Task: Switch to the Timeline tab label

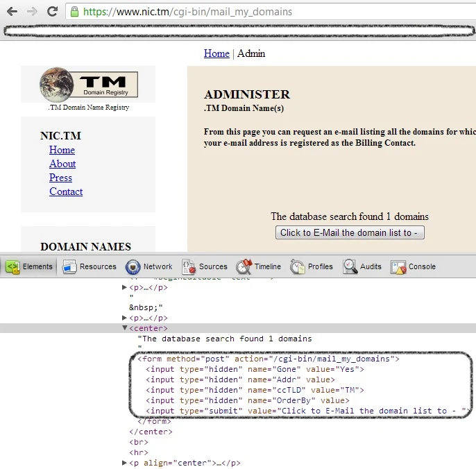Action: (x=267, y=266)
